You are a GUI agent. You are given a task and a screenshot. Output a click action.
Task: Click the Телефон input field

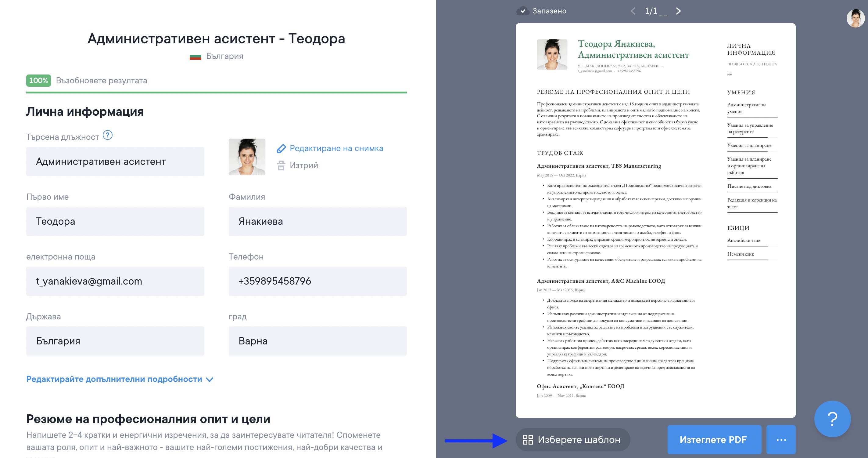pos(317,281)
